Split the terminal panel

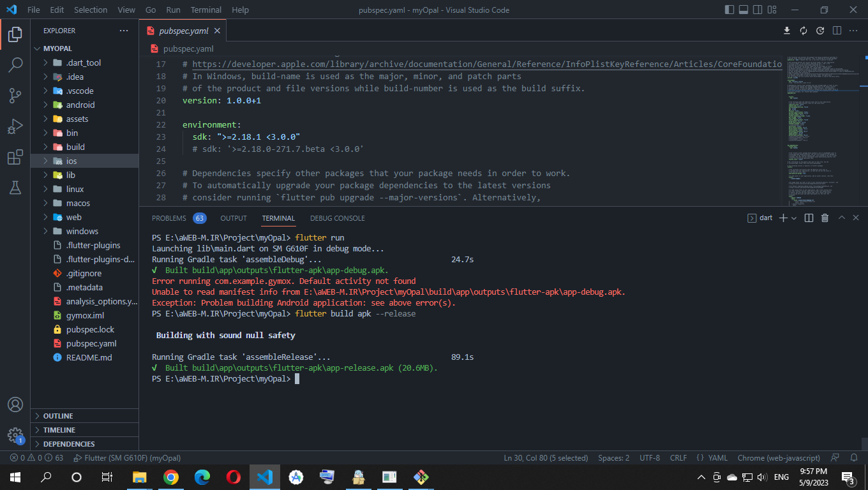809,218
